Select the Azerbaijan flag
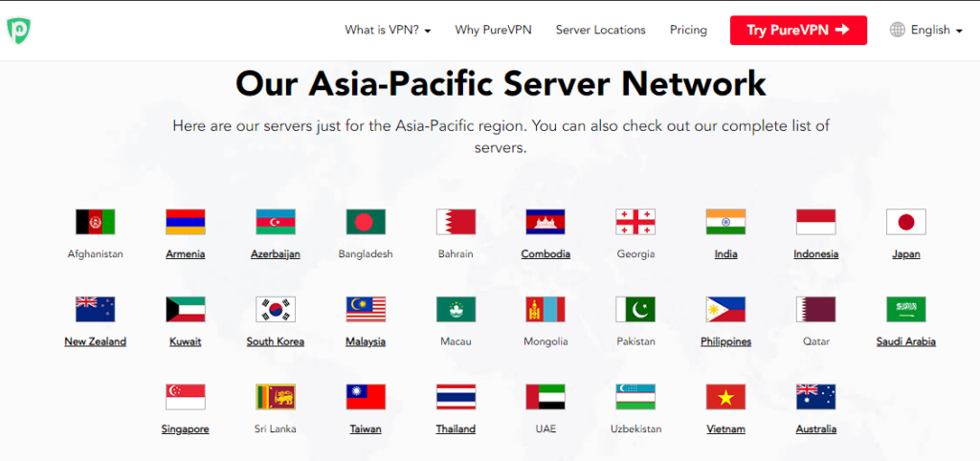Image resolution: width=980 pixels, height=461 pixels. [276, 222]
